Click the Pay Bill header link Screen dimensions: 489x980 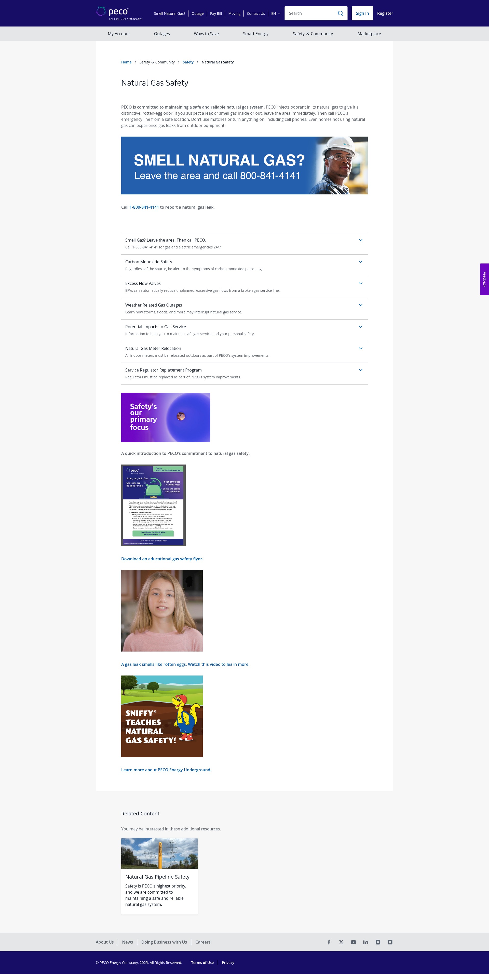pos(216,13)
